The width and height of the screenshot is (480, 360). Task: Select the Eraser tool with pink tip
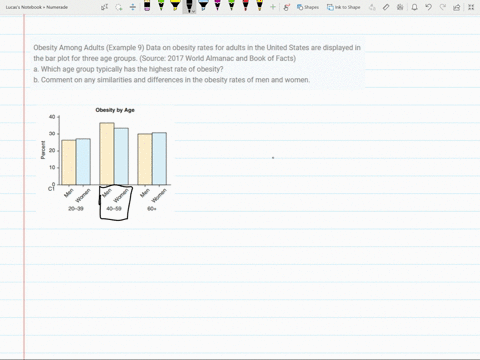pos(147,6)
